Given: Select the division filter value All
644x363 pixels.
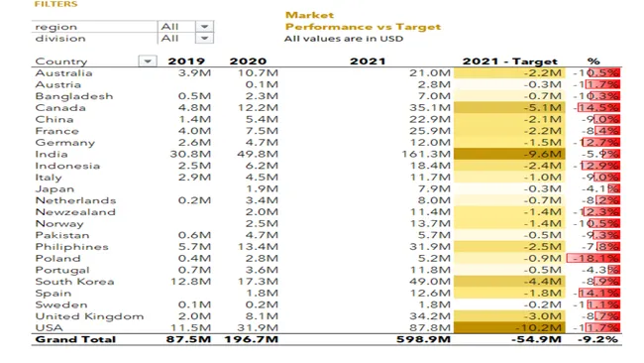Looking at the screenshot, I should click(169, 39).
